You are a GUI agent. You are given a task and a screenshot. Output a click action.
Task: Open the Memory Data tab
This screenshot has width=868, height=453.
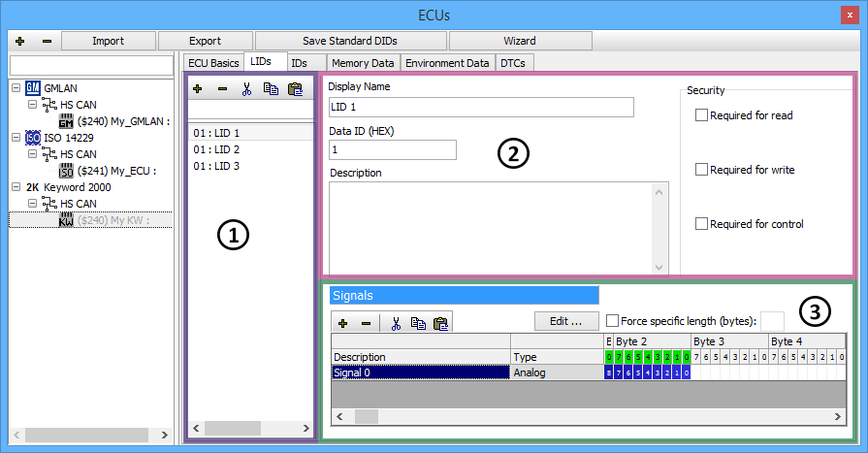click(x=363, y=63)
